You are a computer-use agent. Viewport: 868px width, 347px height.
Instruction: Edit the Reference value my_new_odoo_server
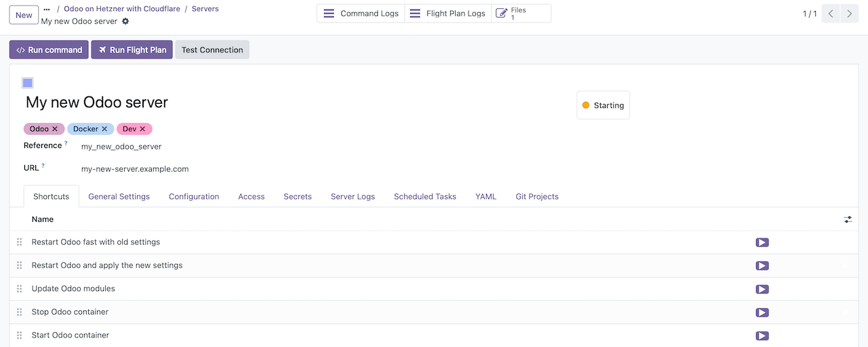[x=121, y=146]
